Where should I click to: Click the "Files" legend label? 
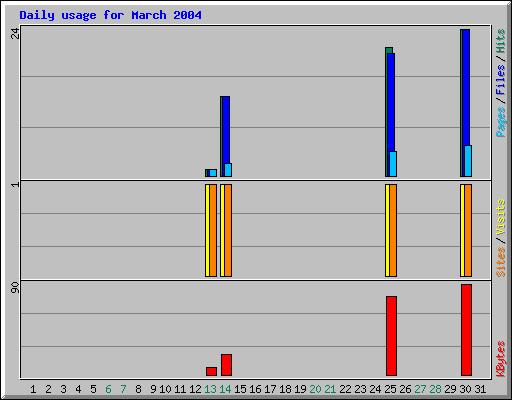(x=501, y=79)
